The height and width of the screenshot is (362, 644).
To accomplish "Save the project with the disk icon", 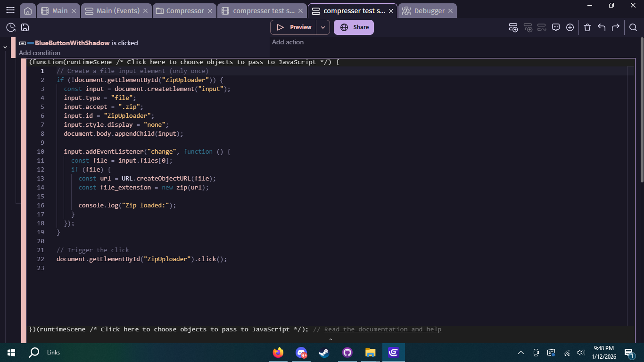I will click(25, 27).
